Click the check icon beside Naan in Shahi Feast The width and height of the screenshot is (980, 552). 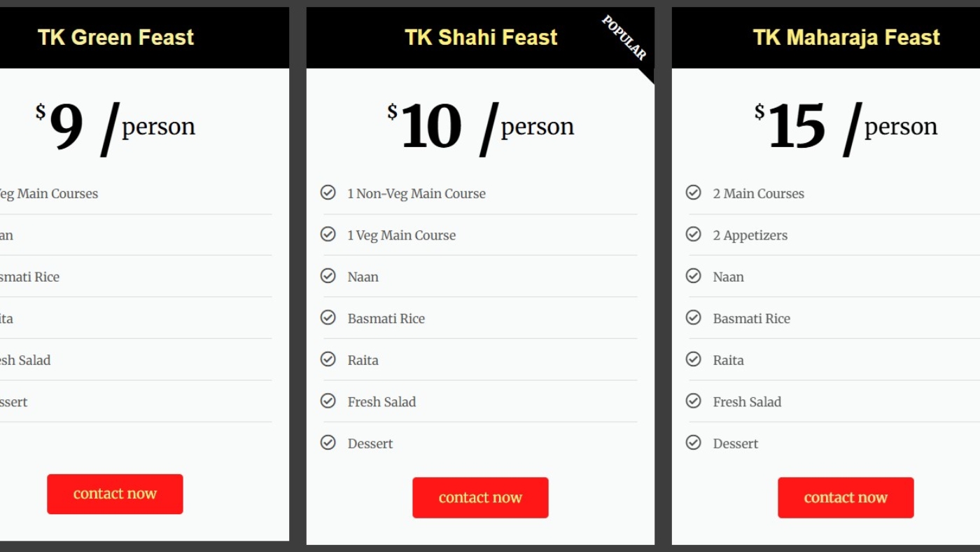328,276
